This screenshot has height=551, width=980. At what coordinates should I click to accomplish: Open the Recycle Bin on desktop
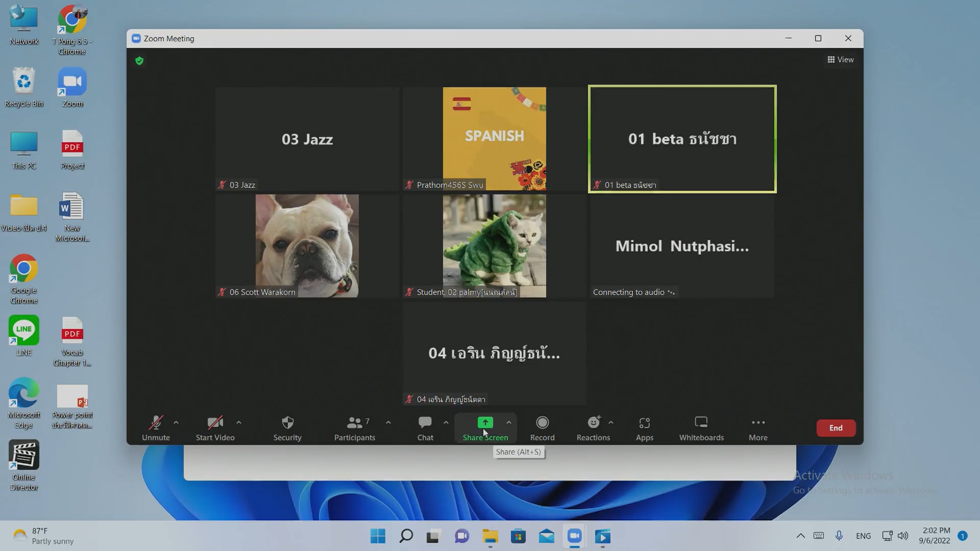24,87
